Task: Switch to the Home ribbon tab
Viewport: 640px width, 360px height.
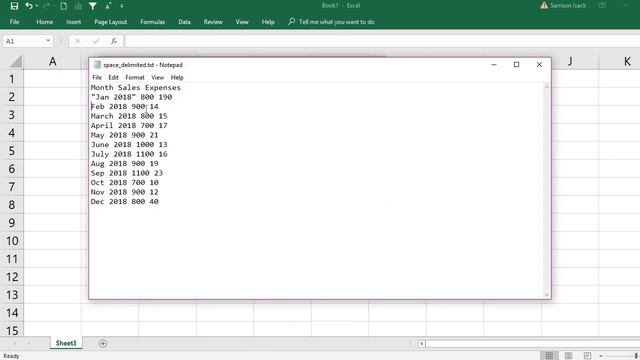Action: click(x=44, y=22)
